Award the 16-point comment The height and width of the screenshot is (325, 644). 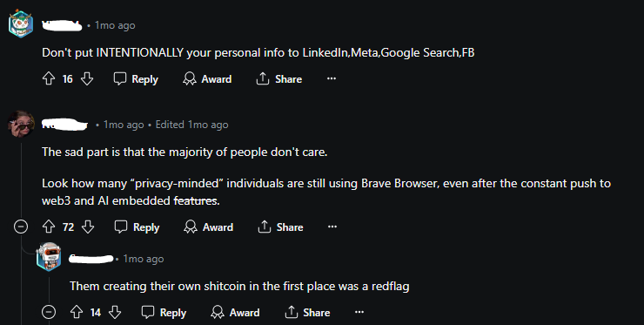207,78
